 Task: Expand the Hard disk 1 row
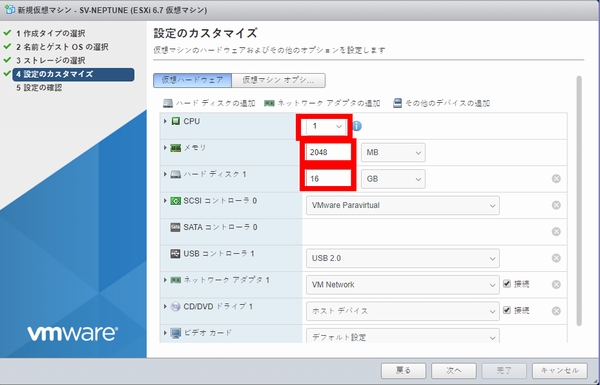(x=165, y=174)
